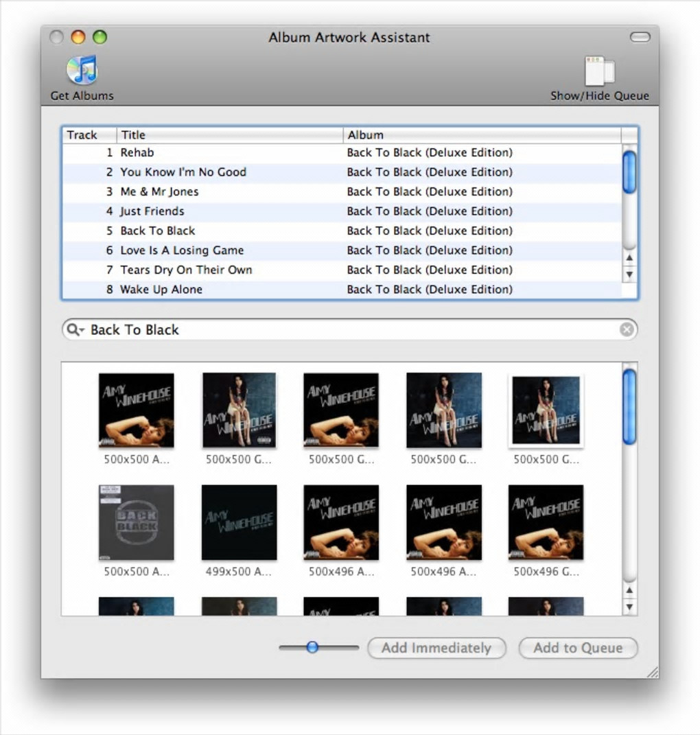The height and width of the screenshot is (735, 700).
Task: Sort by the Album column header
Action: [482, 135]
